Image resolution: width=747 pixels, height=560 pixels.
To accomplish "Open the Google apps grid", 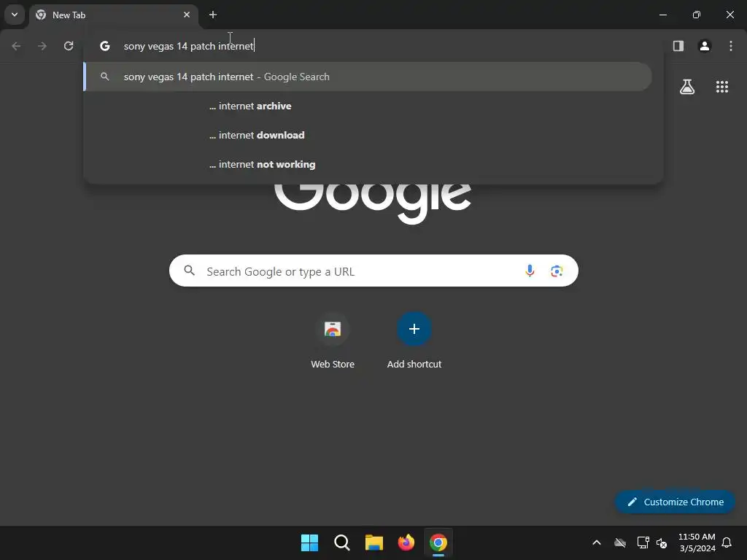I will point(722,87).
